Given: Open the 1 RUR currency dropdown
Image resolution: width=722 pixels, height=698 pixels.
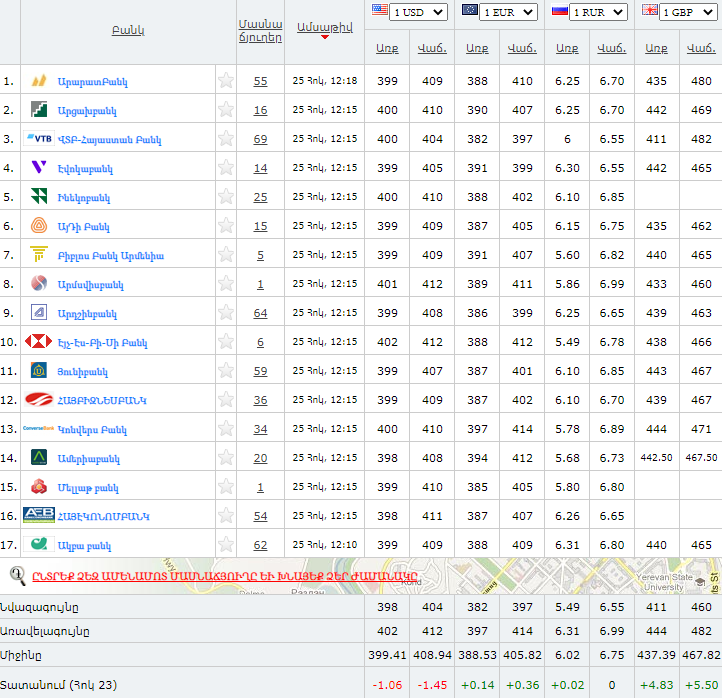Looking at the screenshot, I should pyautogui.click(x=598, y=12).
